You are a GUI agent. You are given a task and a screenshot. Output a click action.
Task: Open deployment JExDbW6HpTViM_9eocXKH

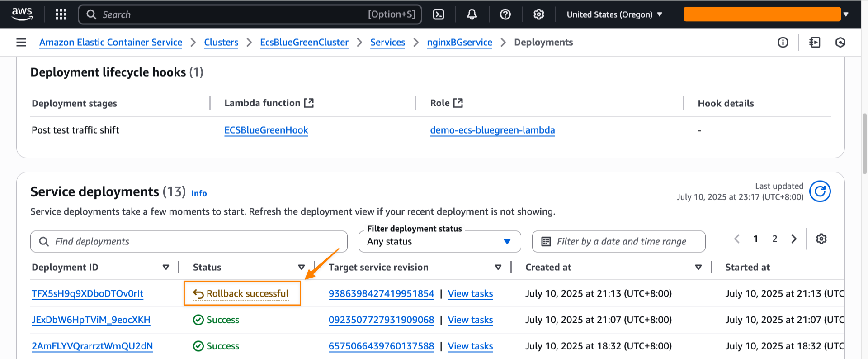[x=91, y=320]
